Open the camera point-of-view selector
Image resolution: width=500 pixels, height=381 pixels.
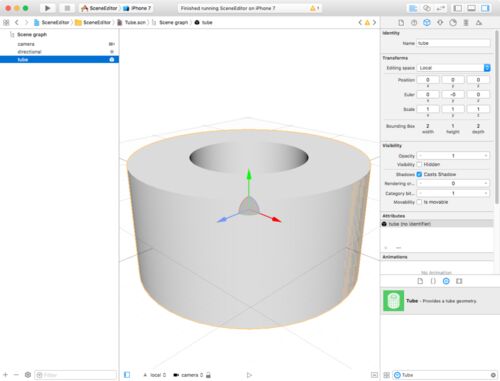point(189,375)
